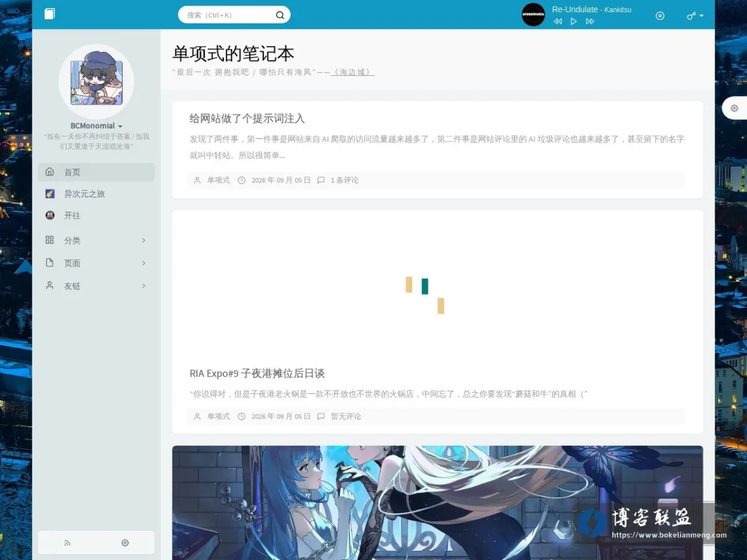The image size is (747, 560).
Task: Click the comment icon on first post
Action: click(321, 180)
